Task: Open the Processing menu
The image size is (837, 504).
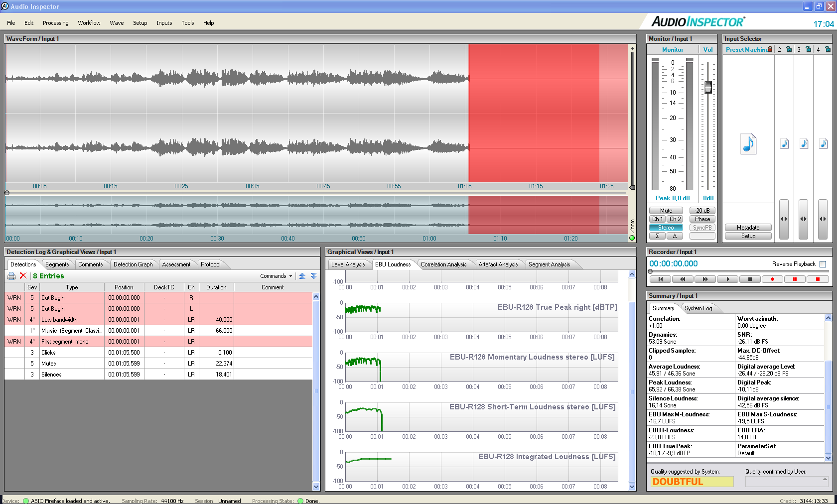Action: point(55,23)
